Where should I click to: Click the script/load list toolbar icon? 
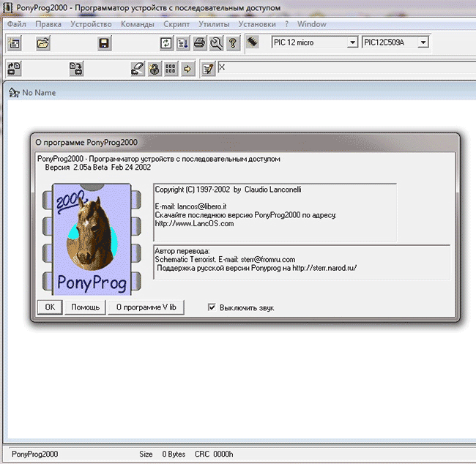coord(183,43)
